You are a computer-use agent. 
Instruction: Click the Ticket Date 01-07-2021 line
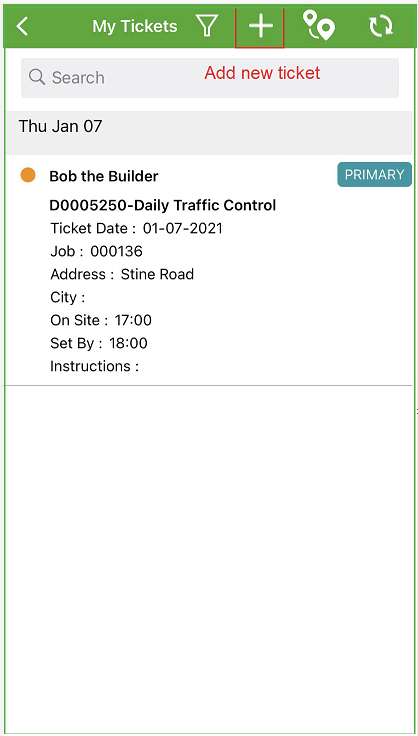pos(137,229)
